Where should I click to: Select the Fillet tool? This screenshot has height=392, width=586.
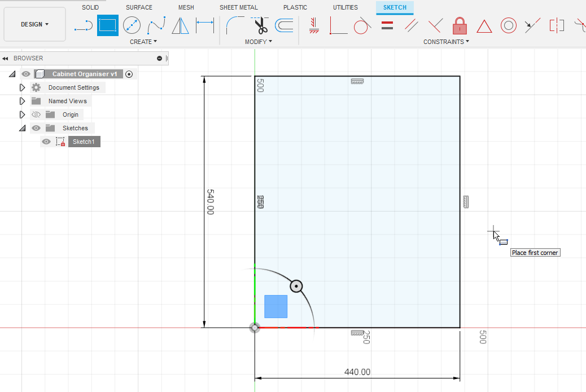click(x=235, y=25)
